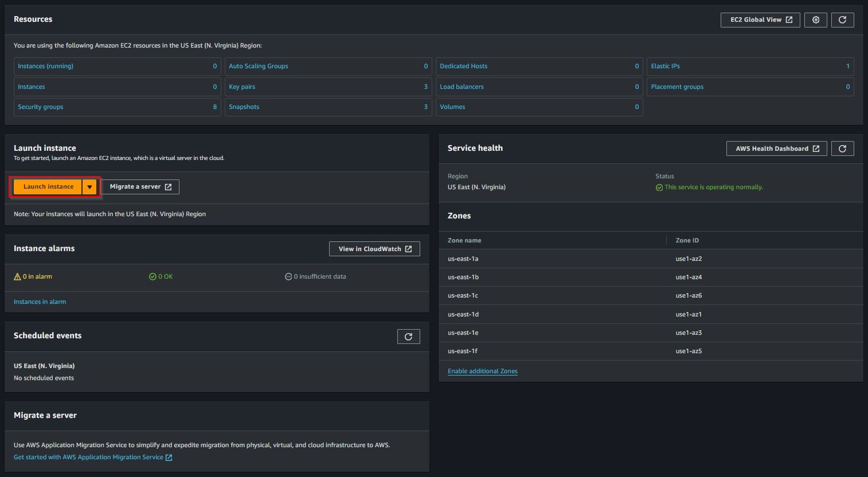
Task: Click the 0 OK status check icon
Action: pyautogui.click(x=153, y=276)
